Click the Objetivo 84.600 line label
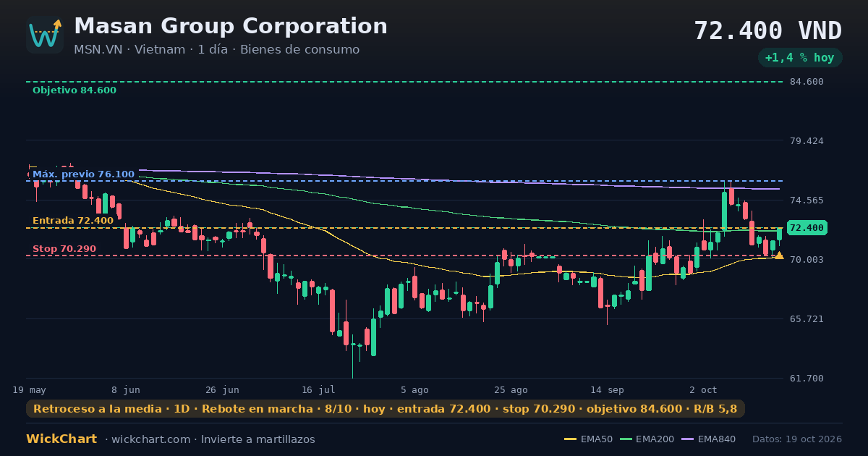This screenshot has height=456, width=868. (x=75, y=90)
